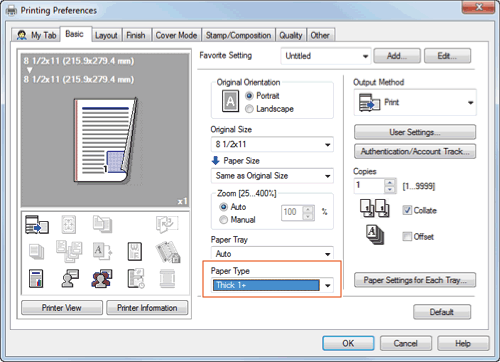Click the print output icon in Output Method
This screenshot has width=500, height=362.
(369, 102)
